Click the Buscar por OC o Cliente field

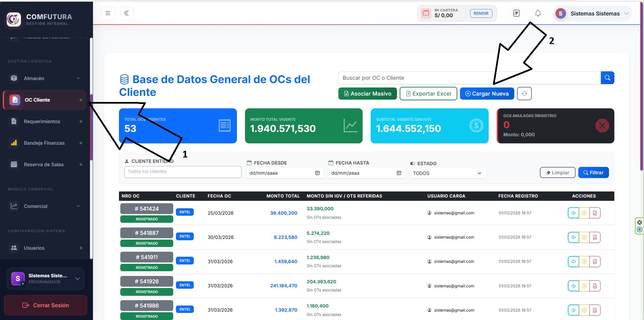[x=469, y=78]
